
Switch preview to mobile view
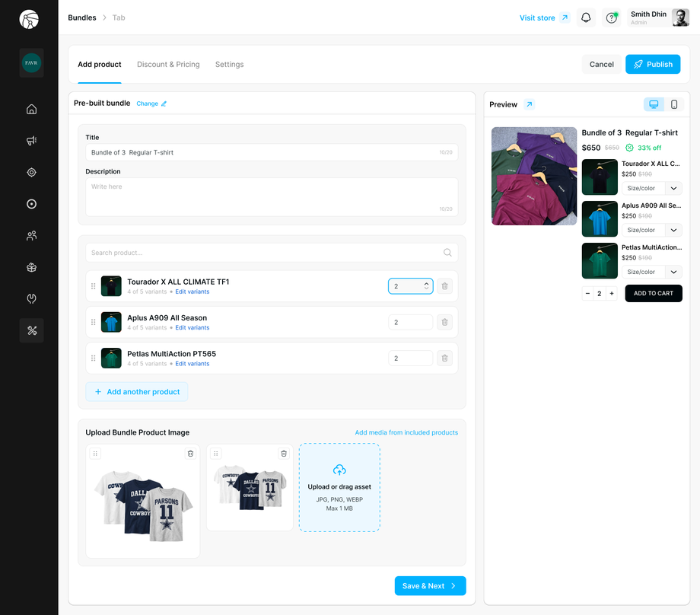pyautogui.click(x=673, y=104)
